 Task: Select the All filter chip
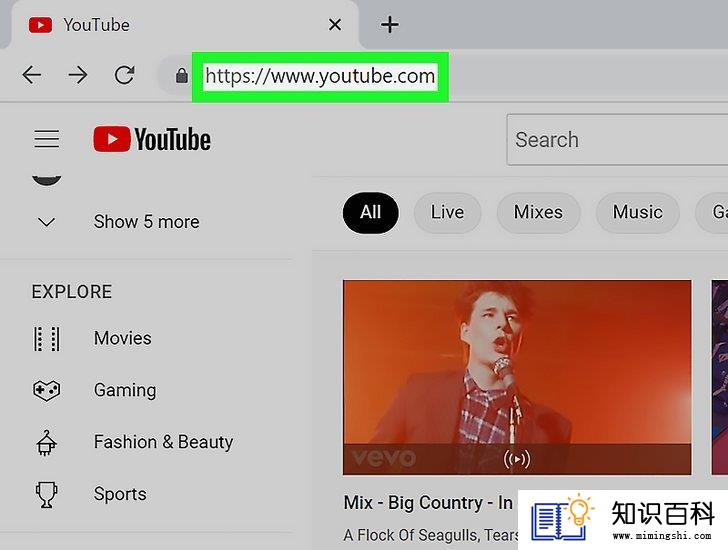(x=370, y=213)
